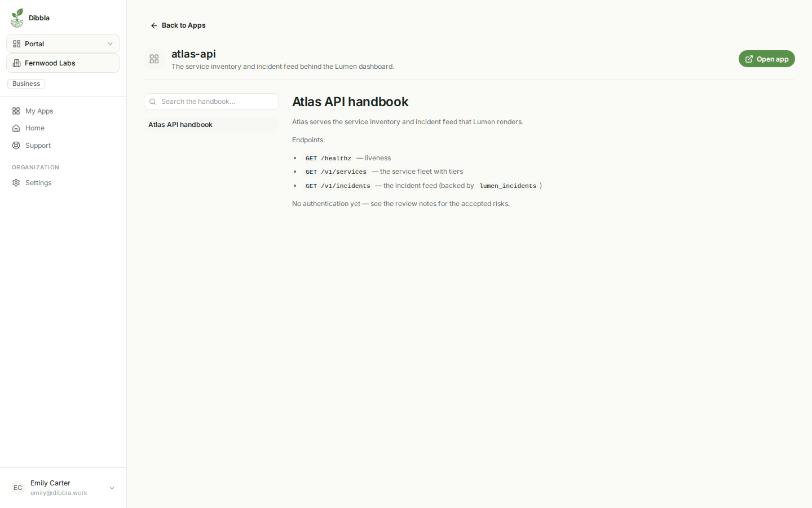The width and height of the screenshot is (812, 508).
Task: Expand the Emily Carter account menu
Action: 63,488
